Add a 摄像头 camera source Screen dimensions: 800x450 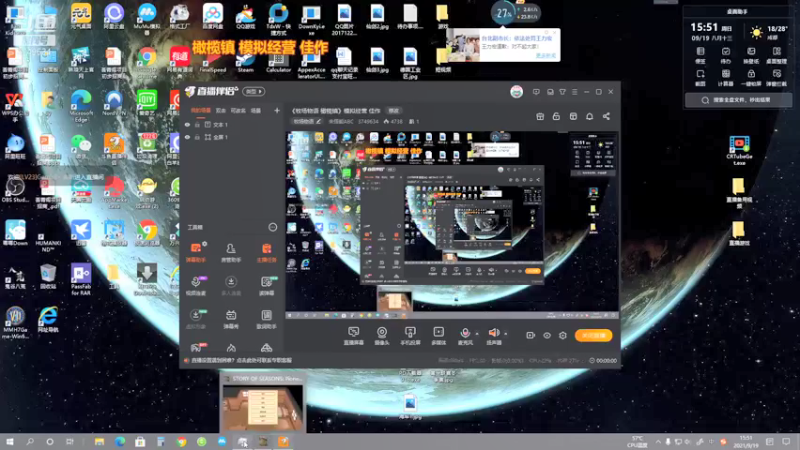pos(382,336)
